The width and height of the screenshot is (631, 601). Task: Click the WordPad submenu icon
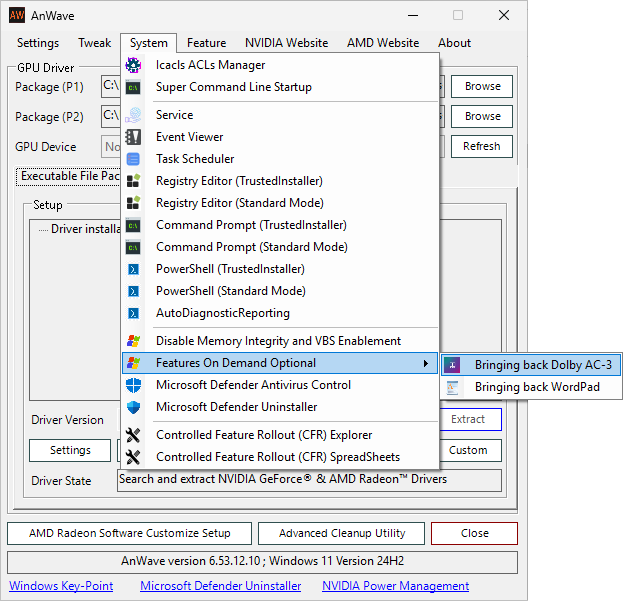point(452,387)
